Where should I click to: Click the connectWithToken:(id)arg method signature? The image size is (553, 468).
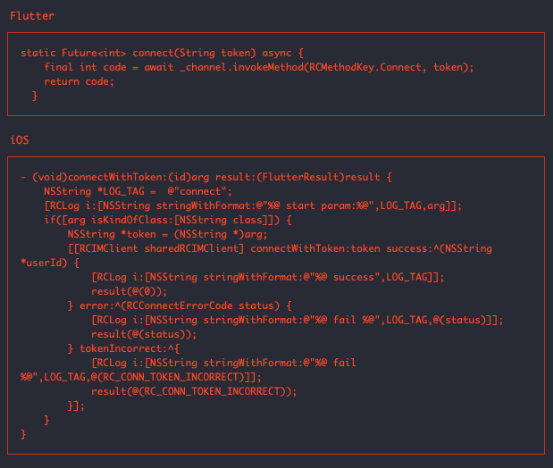tap(206, 177)
